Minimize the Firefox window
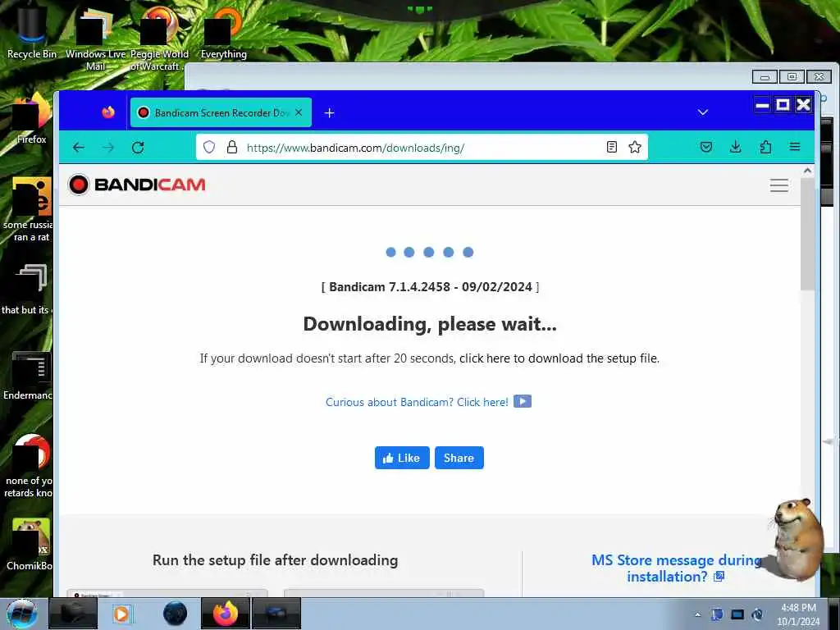Viewport: 840px width, 630px height. pos(762,105)
